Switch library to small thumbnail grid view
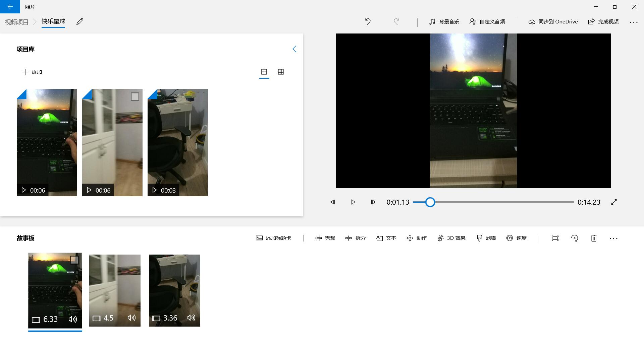644x345 pixels. (x=281, y=72)
